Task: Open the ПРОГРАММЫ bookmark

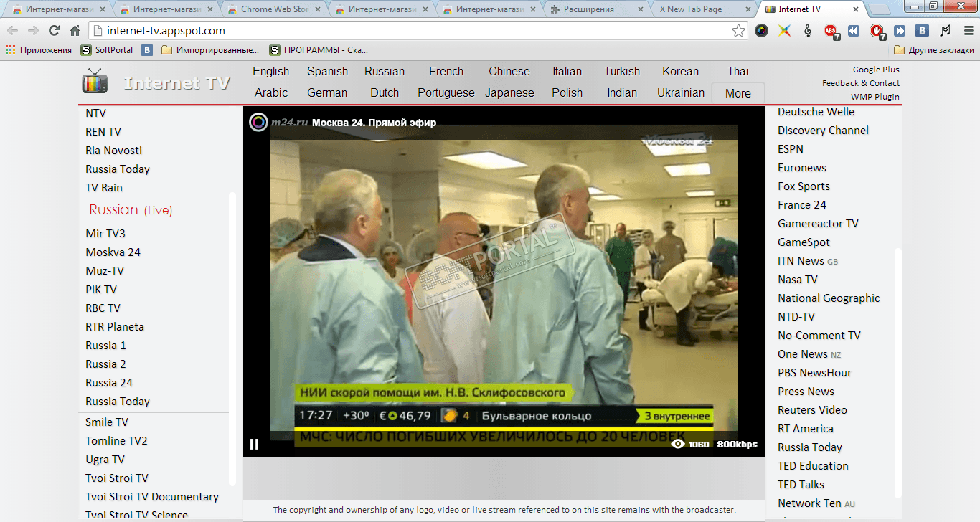Action: coord(319,50)
